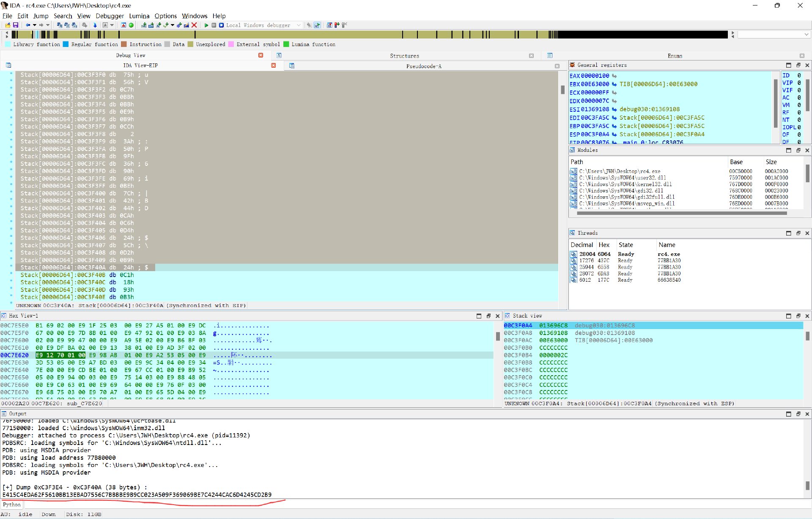Maximize the Threads panel
The height and width of the screenshot is (519, 812).
point(789,233)
